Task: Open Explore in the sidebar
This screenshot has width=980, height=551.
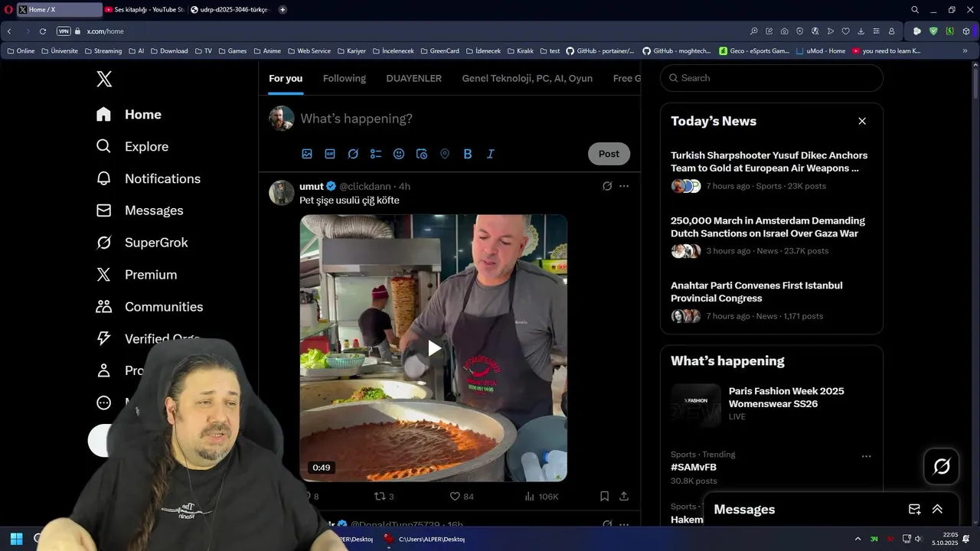Action: tap(132, 146)
